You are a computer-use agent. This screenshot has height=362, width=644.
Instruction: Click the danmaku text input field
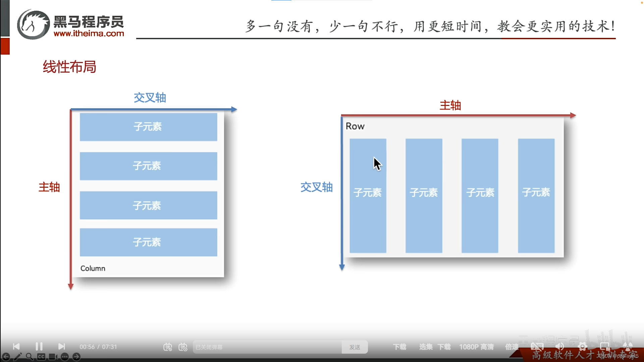267,347
